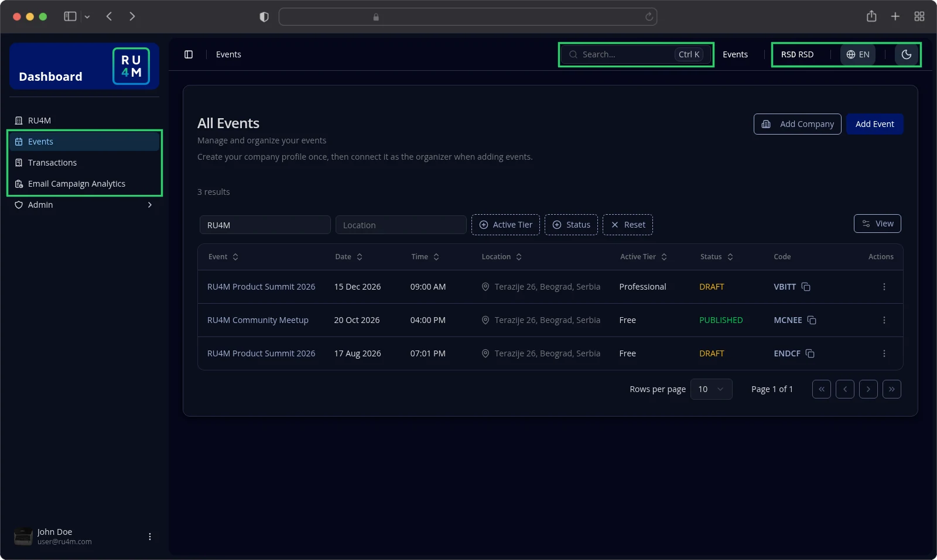
Task: Open the RU4M sidebar item
Action: pos(84,121)
